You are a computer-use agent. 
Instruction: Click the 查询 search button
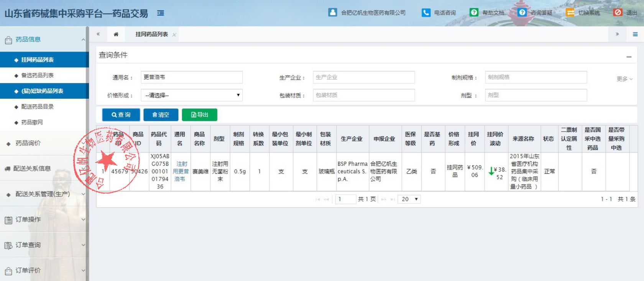(121, 115)
